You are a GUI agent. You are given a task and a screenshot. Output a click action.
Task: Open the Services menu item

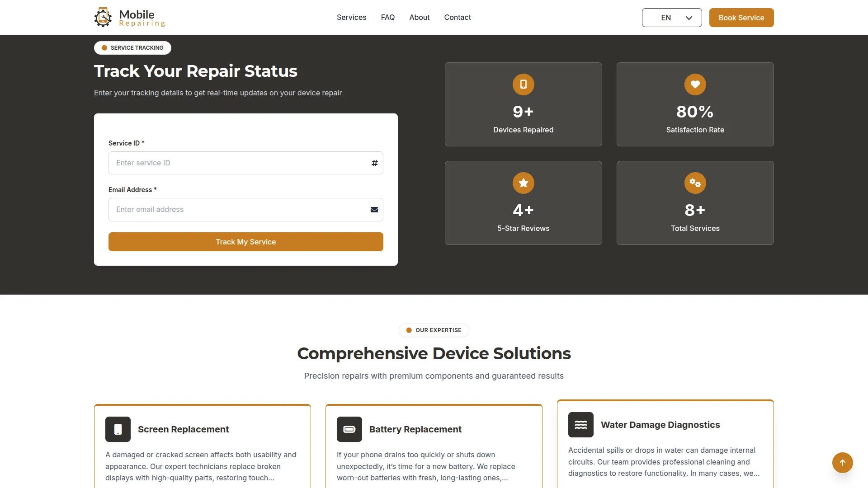coord(351,17)
